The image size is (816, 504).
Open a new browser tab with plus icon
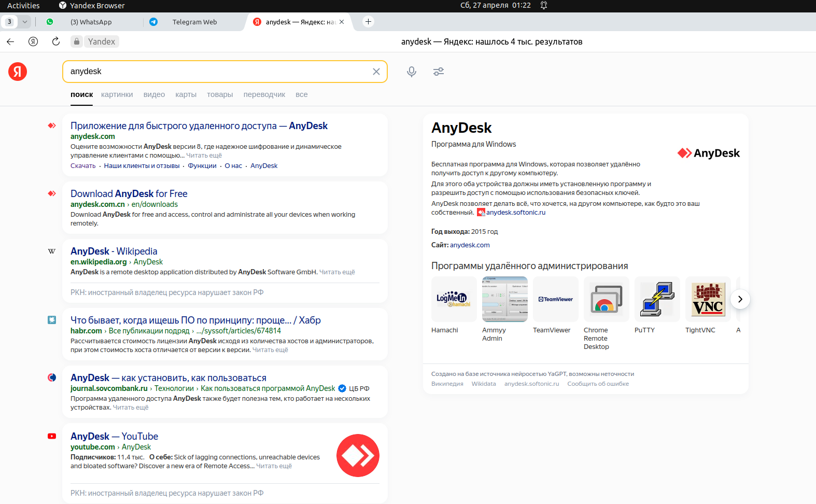pos(368,22)
